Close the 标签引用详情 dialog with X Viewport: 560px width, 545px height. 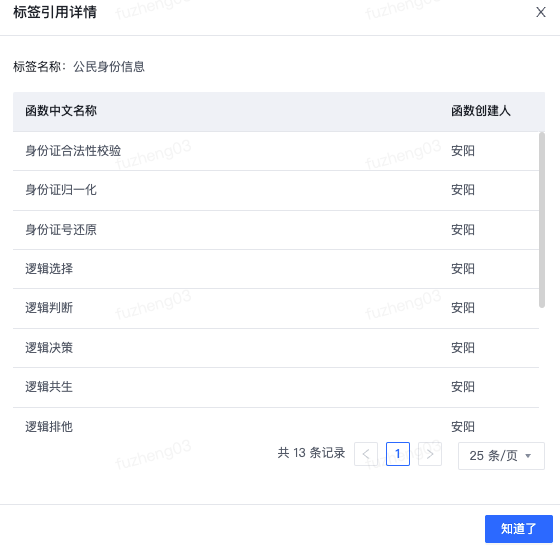(541, 12)
